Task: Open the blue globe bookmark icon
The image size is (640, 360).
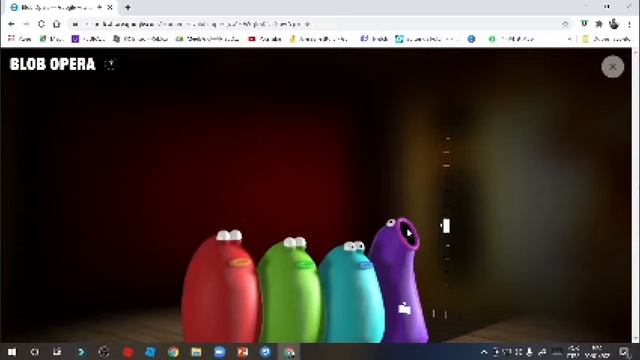Action: 471,39
